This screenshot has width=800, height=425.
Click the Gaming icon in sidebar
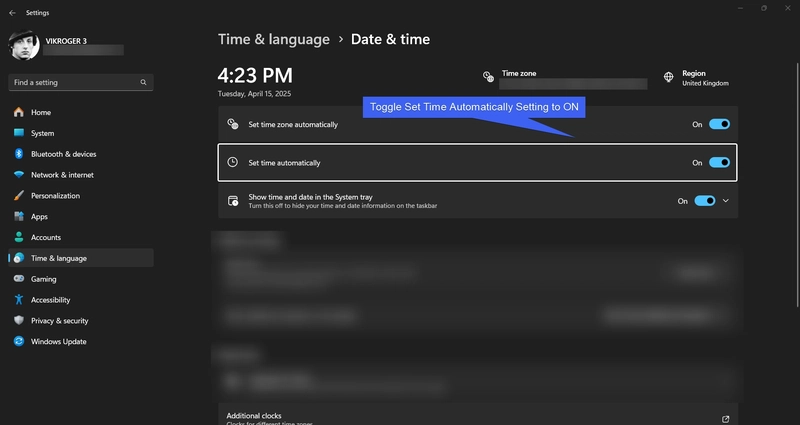(x=19, y=279)
